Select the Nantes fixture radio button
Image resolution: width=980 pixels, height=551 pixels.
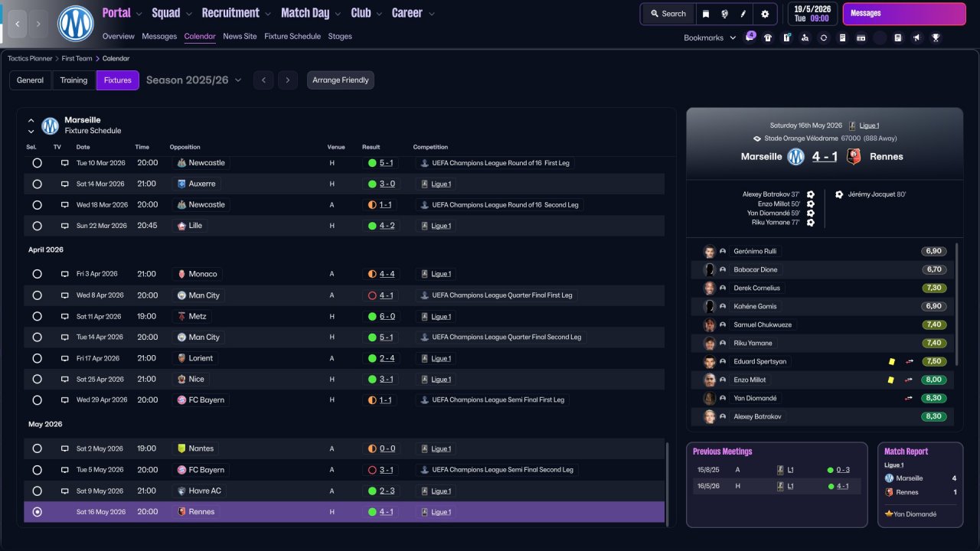(x=37, y=449)
